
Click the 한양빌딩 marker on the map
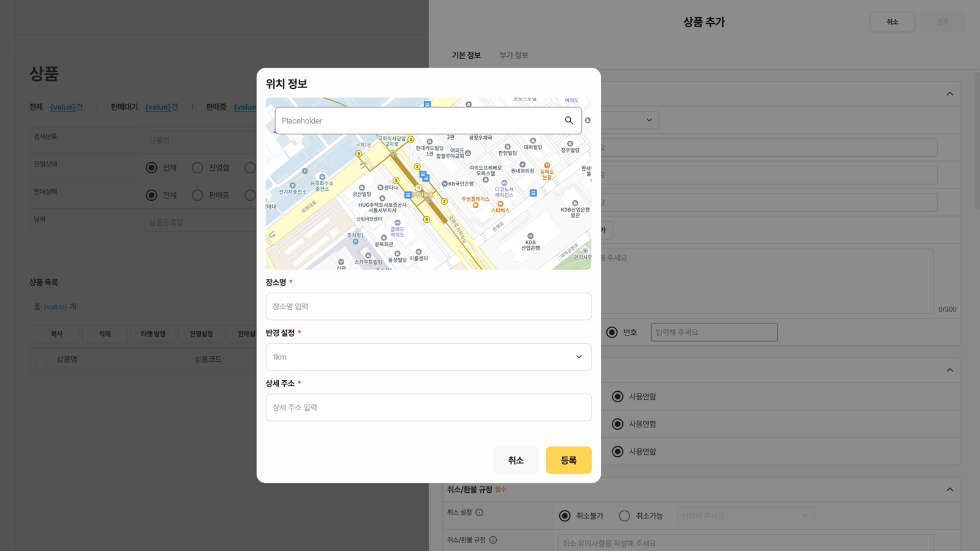pos(507,147)
